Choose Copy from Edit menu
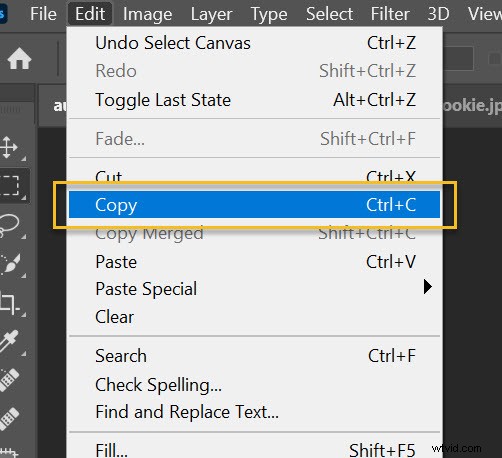 click(x=255, y=204)
